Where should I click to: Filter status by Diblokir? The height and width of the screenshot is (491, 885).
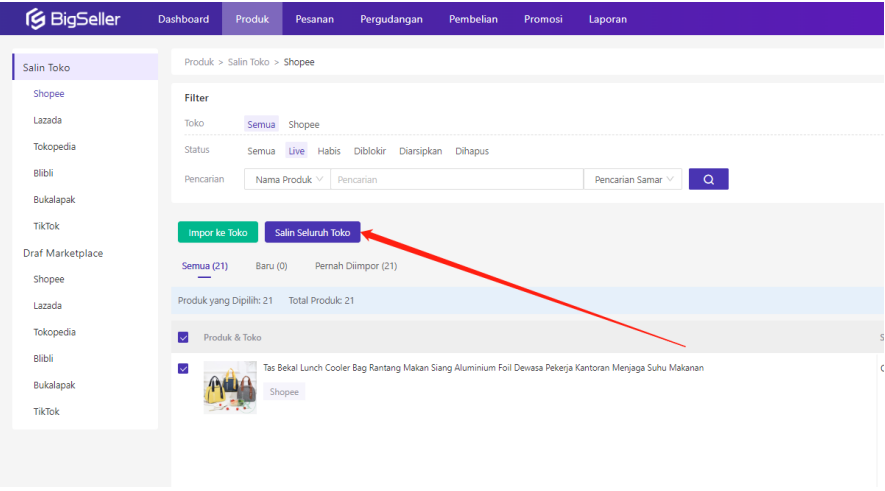pyautogui.click(x=370, y=151)
